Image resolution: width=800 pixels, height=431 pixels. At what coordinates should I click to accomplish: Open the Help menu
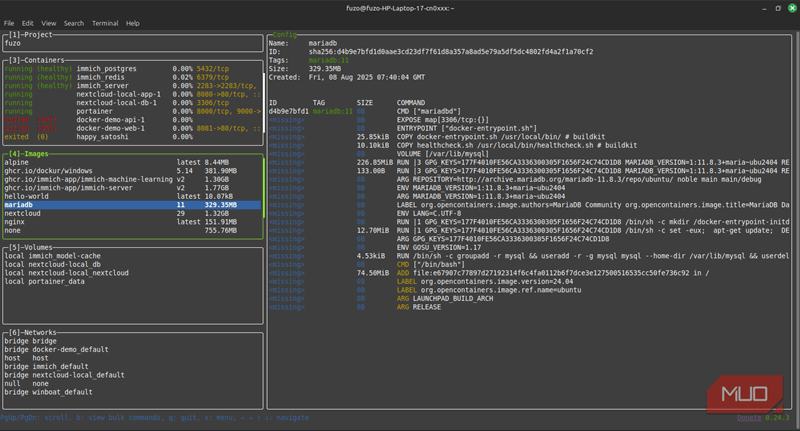click(133, 23)
